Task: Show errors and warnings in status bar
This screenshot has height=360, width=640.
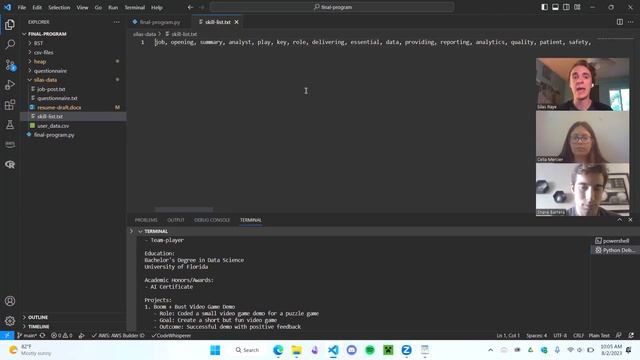Action: [x=61, y=336]
